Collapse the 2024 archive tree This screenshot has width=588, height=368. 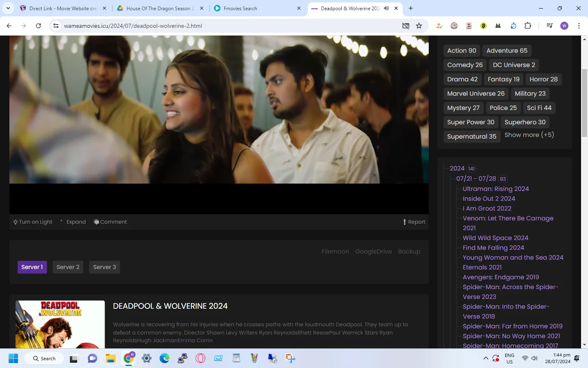click(x=457, y=168)
